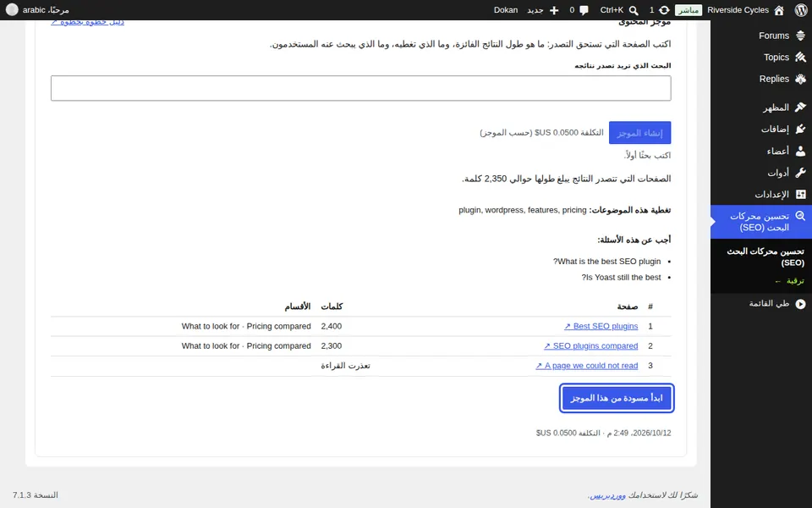Select the تحسين محركات البحث (SEO) submenu entry

(x=765, y=257)
